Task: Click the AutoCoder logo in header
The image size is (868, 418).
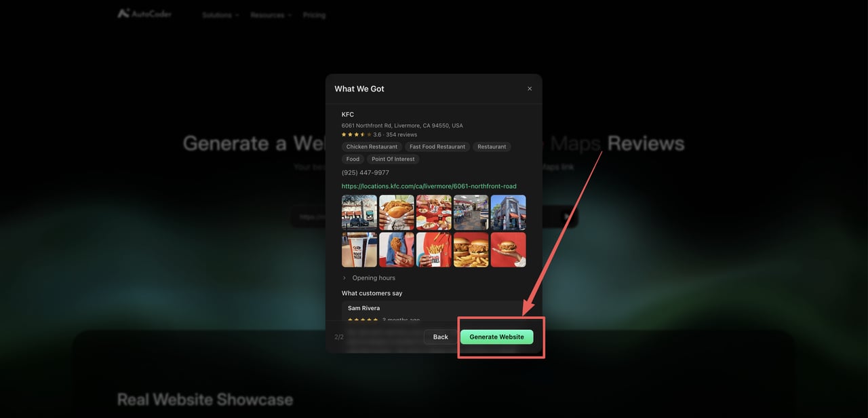Action: coord(144,14)
